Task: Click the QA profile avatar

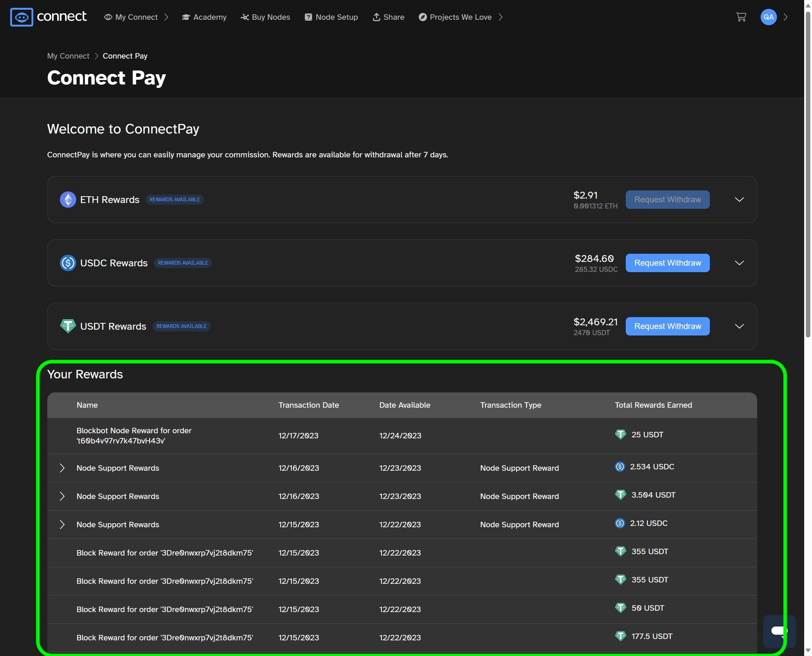Action: pos(768,17)
